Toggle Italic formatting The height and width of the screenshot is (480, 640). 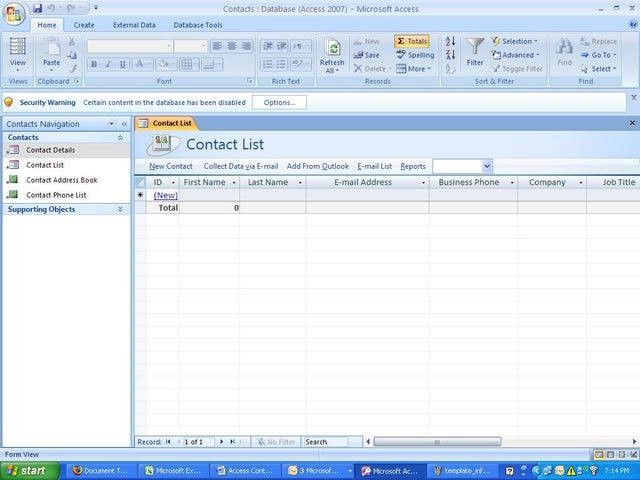coord(108,64)
